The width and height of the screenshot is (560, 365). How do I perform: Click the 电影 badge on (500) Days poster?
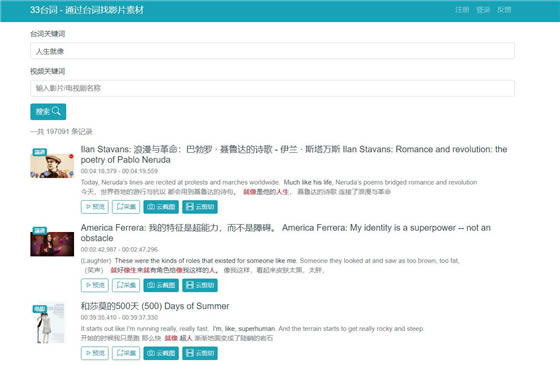(40, 309)
